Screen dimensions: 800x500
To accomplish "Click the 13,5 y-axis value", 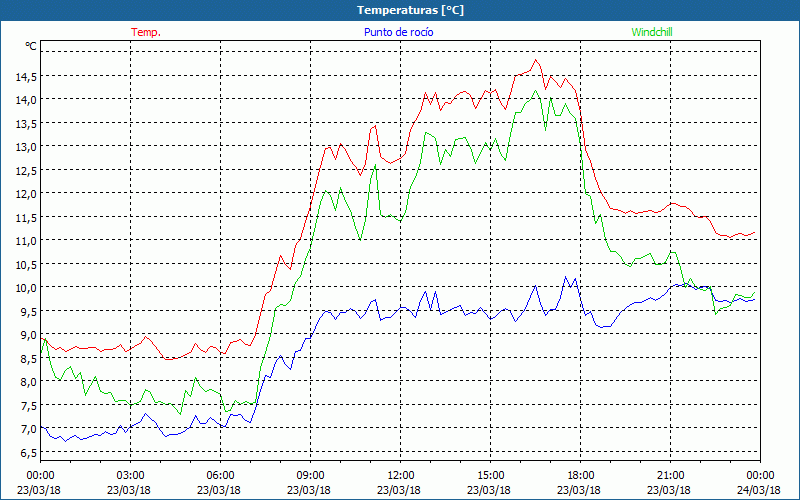I will coord(27,123).
